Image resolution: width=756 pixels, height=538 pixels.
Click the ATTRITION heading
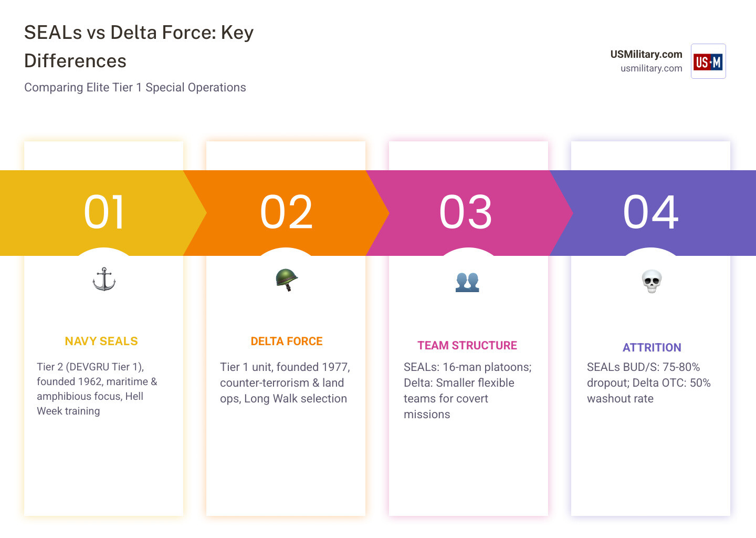point(652,348)
